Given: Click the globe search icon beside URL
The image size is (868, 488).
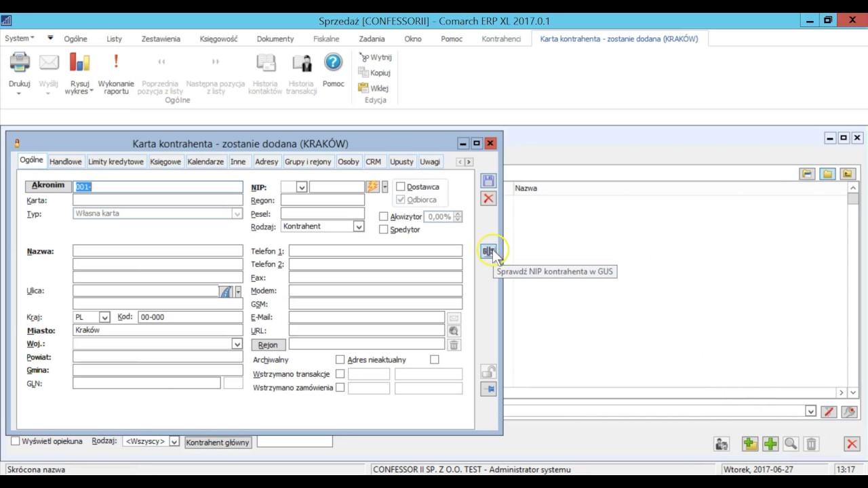Looking at the screenshot, I should click(454, 331).
